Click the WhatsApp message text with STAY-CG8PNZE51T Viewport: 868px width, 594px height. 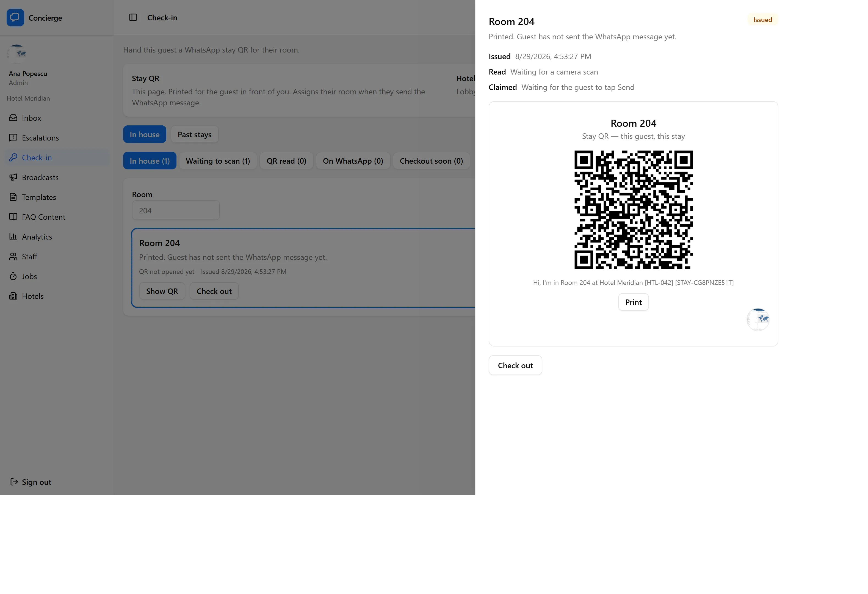pyautogui.click(x=634, y=282)
